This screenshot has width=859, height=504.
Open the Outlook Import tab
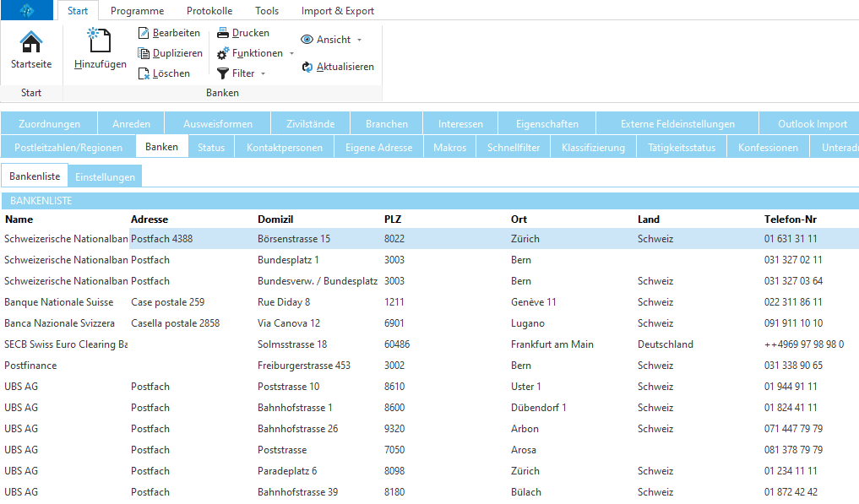coord(812,124)
